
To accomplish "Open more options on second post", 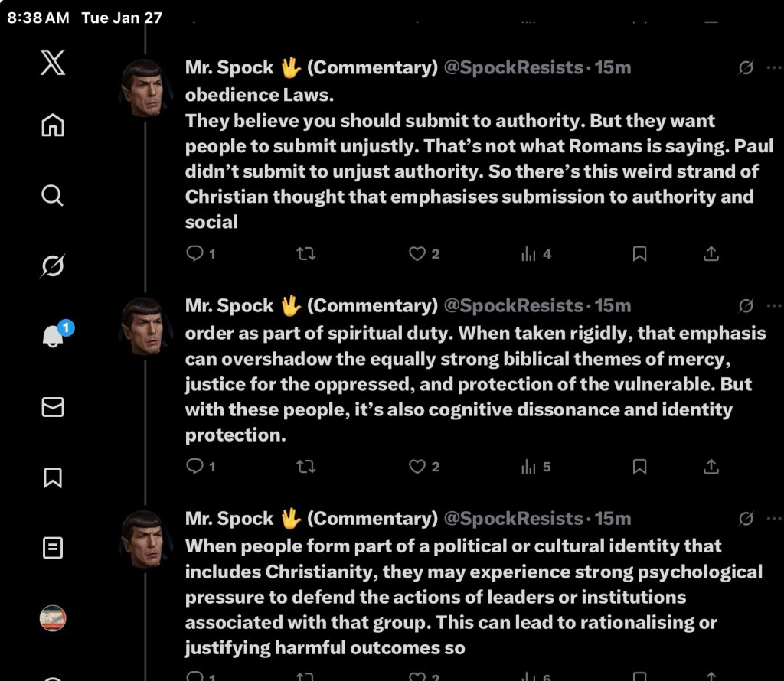I will [x=773, y=306].
